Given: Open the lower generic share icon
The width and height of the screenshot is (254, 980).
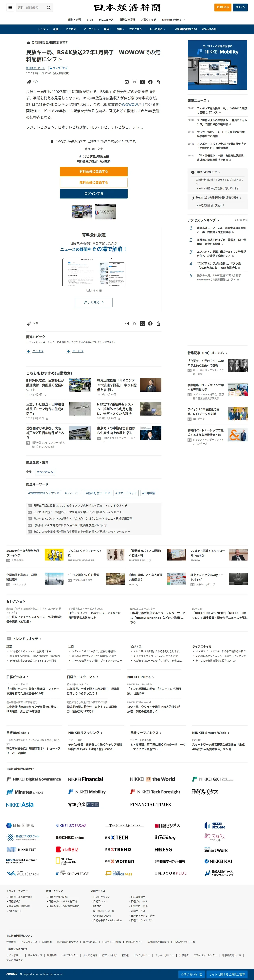Looking at the screenshot, I should 158,323.
